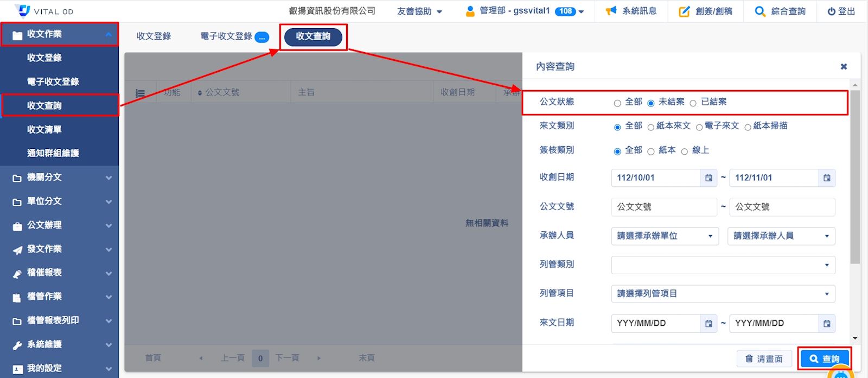Click the 稽催報表 gavel icon

(x=17, y=273)
